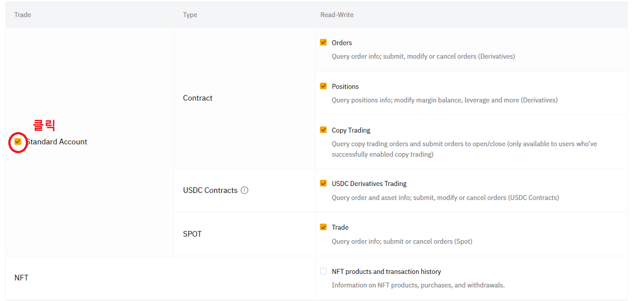Select the Contract type cell label
This screenshot has height=301, width=644.
(198, 98)
